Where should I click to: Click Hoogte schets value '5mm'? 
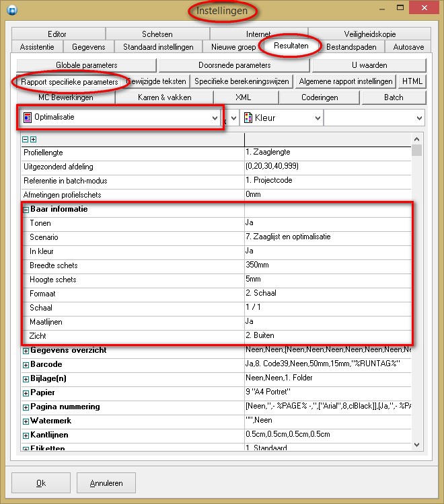(x=253, y=279)
